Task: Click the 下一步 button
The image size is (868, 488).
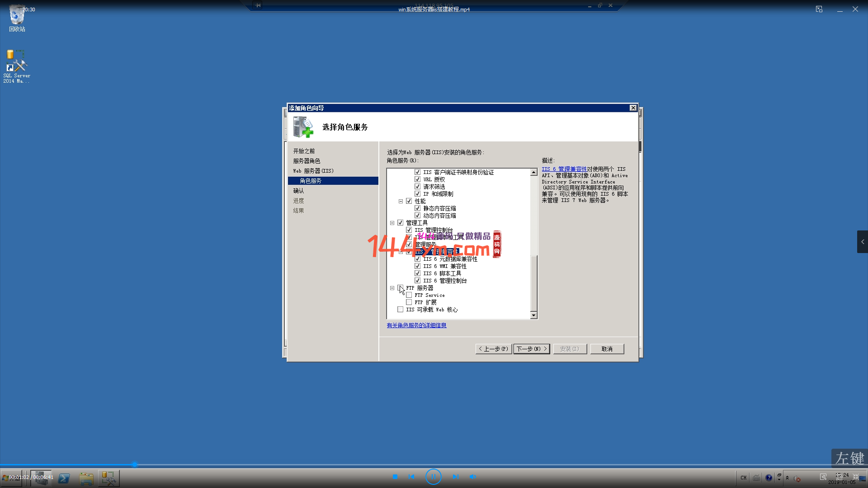Action: [531, 349]
